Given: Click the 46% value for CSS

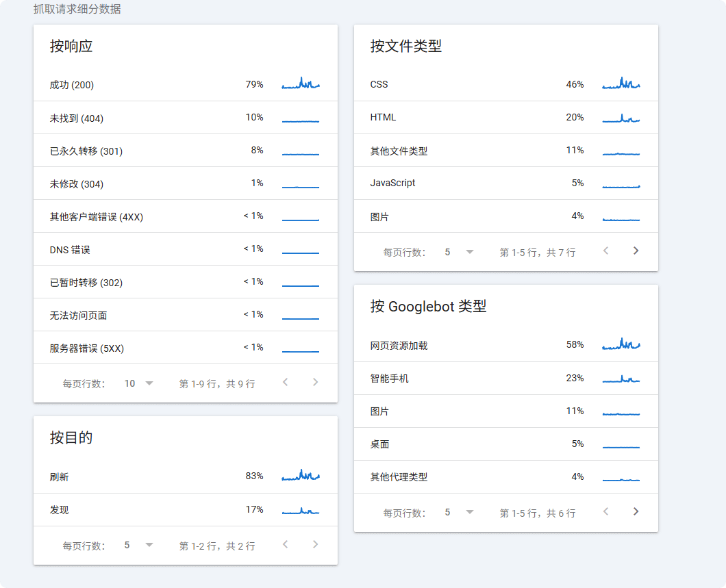Looking at the screenshot, I should pos(575,84).
